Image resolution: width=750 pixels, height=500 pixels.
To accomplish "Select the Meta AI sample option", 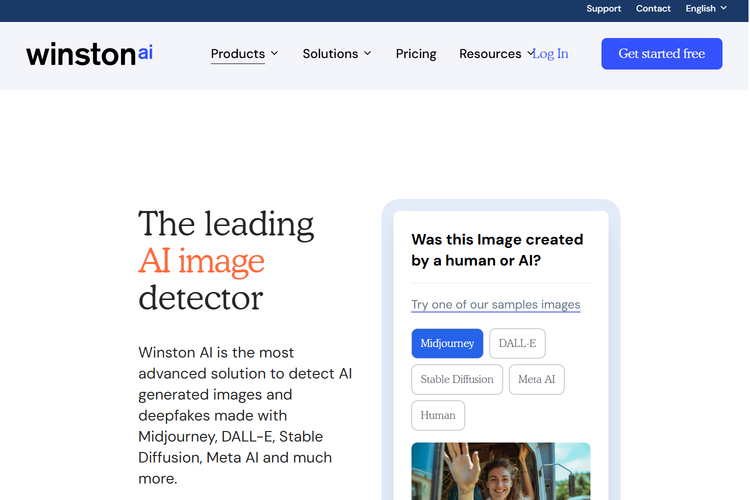I will pos(536,379).
